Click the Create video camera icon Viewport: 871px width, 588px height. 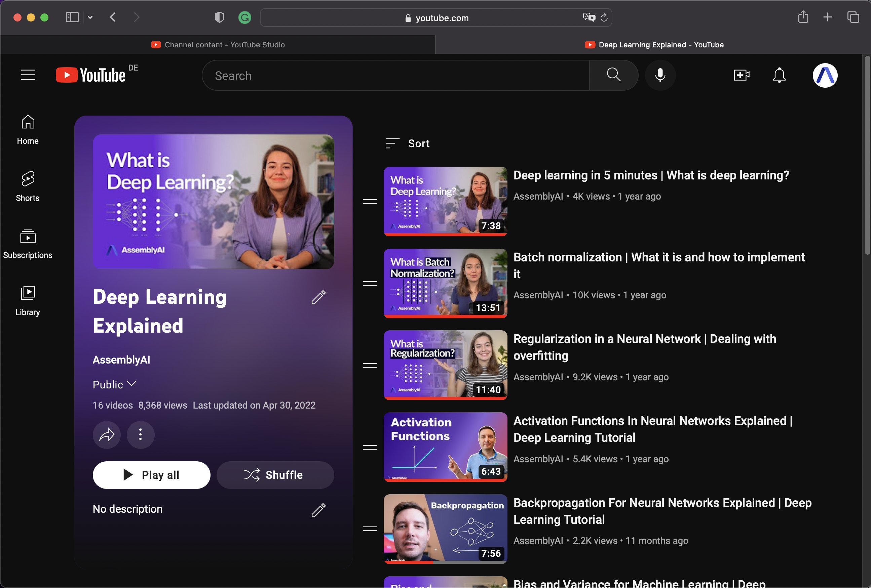741,75
